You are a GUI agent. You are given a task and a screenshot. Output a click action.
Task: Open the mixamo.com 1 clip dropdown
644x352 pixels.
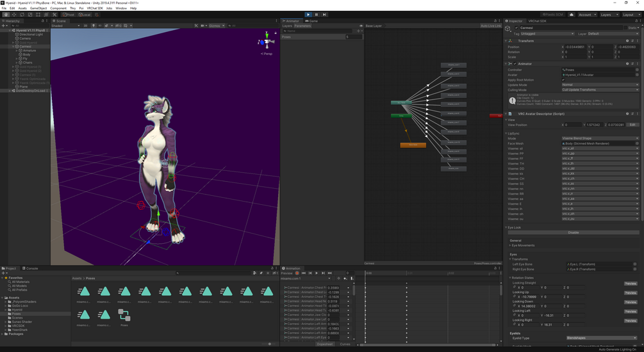click(x=306, y=278)
